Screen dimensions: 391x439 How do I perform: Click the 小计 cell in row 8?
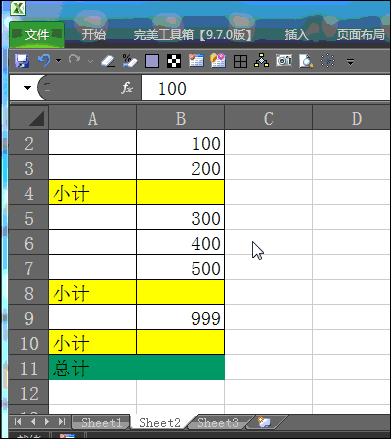[93, 292]
